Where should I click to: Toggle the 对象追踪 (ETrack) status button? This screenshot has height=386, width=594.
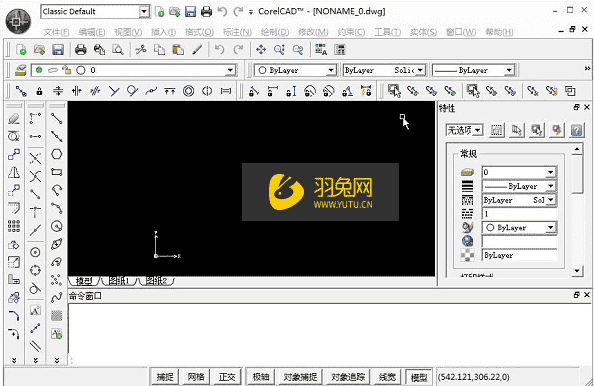[x=348, y=377]
